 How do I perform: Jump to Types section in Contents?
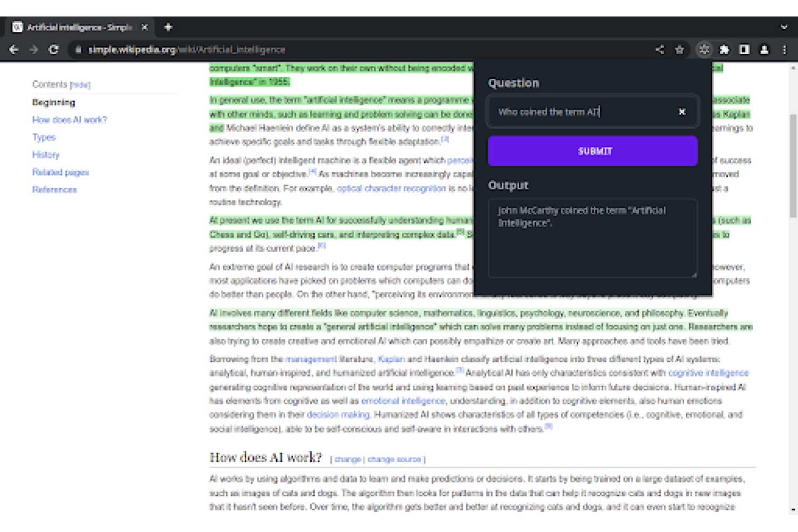[x=44, y=137]
